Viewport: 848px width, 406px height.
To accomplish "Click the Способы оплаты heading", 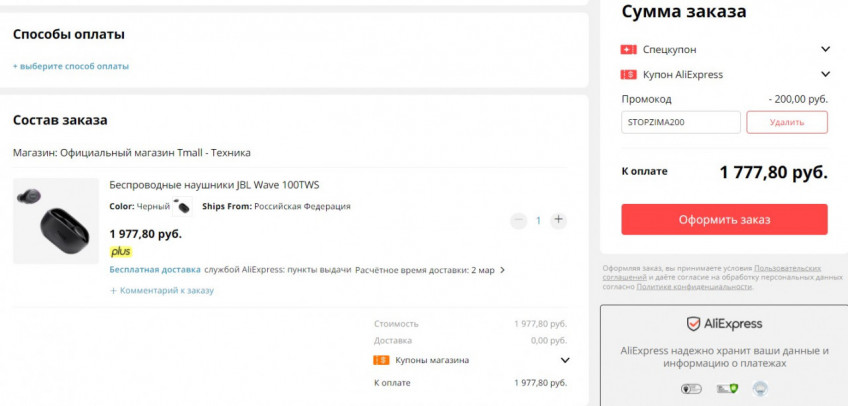I will (x=69, y=35).
